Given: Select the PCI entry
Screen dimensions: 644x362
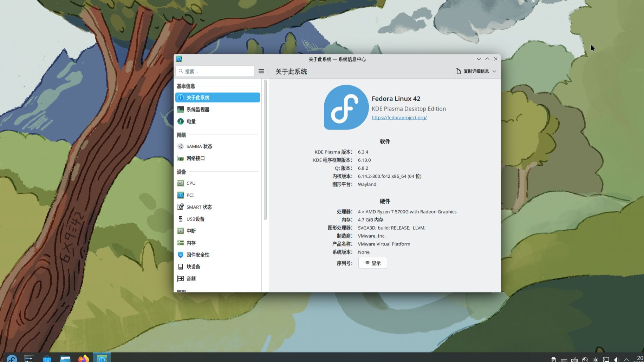Looking at the screenshot, I should click(x=217, y=195).
